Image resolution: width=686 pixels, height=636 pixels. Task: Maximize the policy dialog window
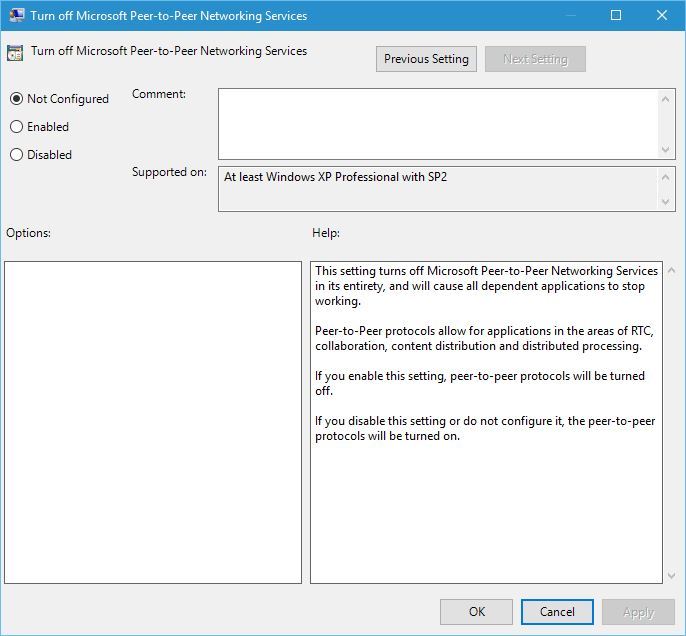616,15
